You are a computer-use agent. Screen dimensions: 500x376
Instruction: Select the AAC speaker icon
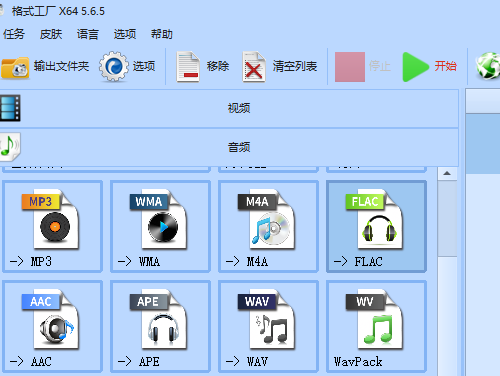click(x=51, y=319)
